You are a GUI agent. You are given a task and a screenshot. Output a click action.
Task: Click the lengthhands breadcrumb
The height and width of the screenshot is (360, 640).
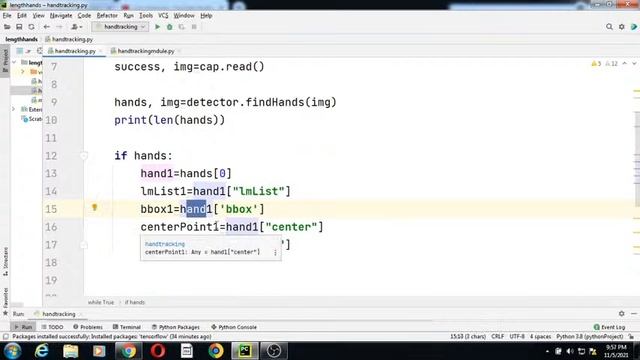coord(21,39)
